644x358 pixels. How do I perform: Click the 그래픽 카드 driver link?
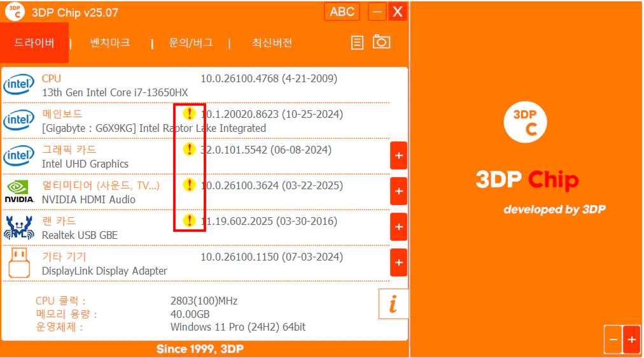(x=69, y=150)
